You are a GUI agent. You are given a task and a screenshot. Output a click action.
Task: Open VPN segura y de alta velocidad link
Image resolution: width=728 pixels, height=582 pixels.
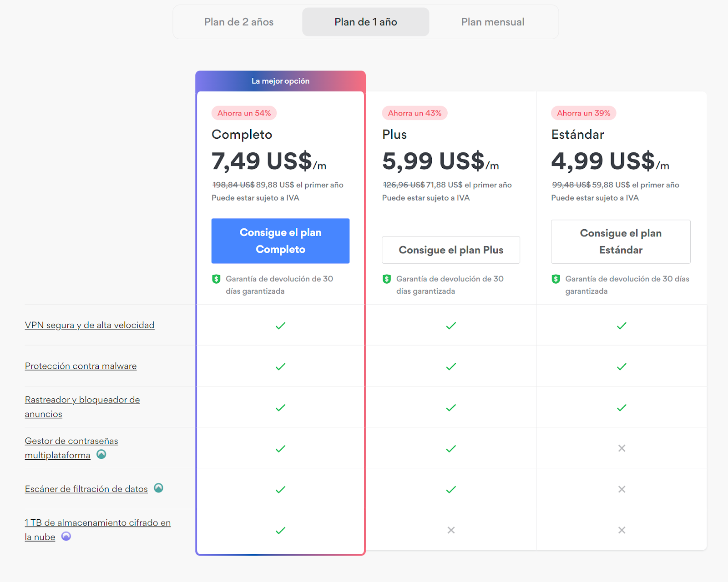coord(90,325)
